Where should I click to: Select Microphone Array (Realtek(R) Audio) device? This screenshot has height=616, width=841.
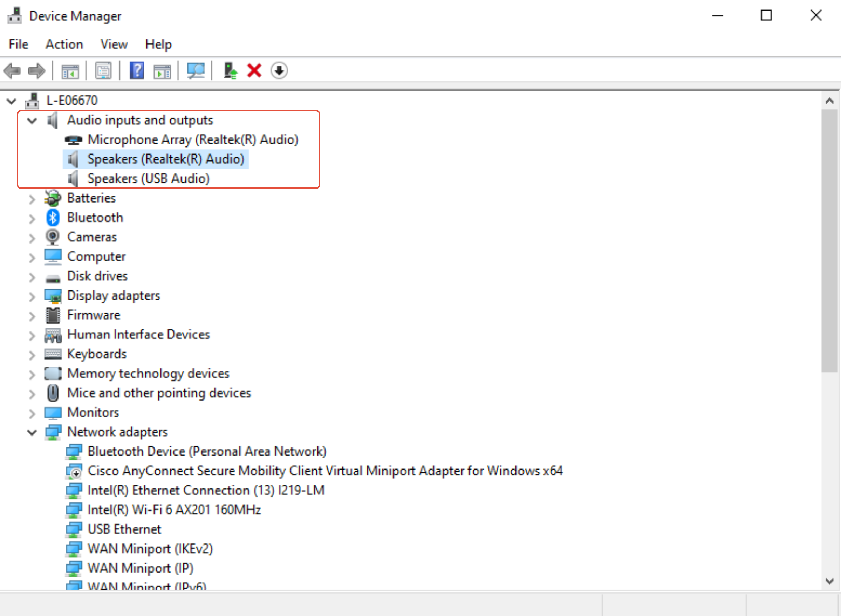tap(193, 140)
